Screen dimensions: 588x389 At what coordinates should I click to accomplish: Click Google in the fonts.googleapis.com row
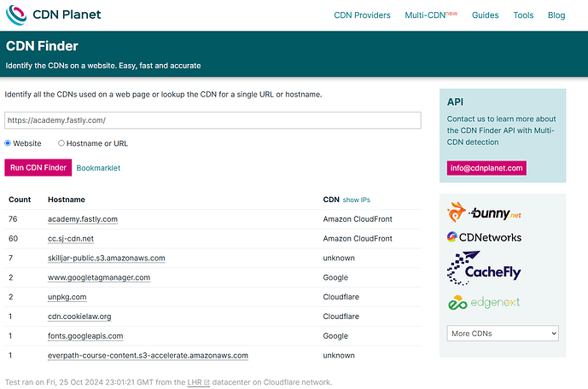point(335,336)
